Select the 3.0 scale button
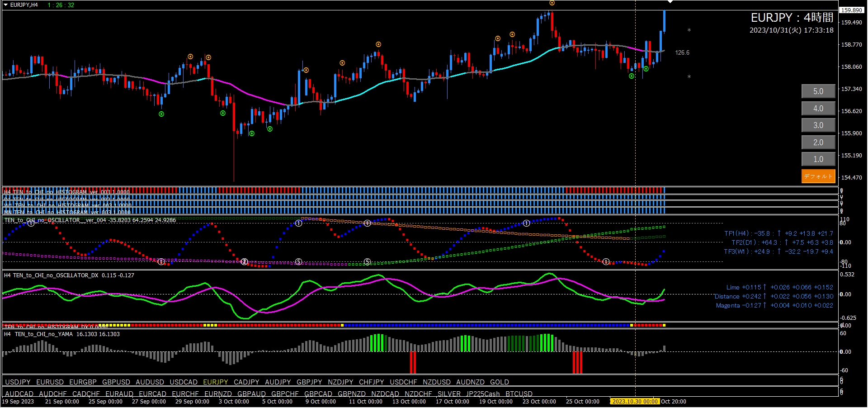Image resolution: width=868 pixels, height=408 pixels. (818, 125)
